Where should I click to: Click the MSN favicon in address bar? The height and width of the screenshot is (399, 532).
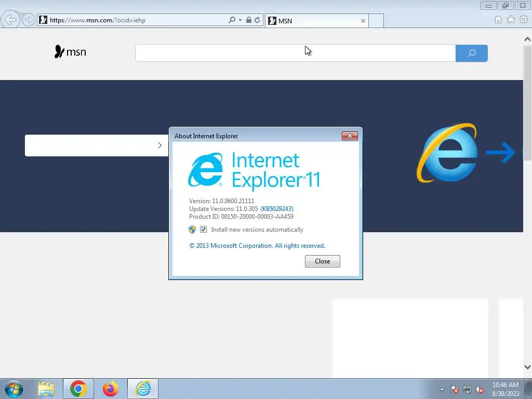[x=43, y=20]
